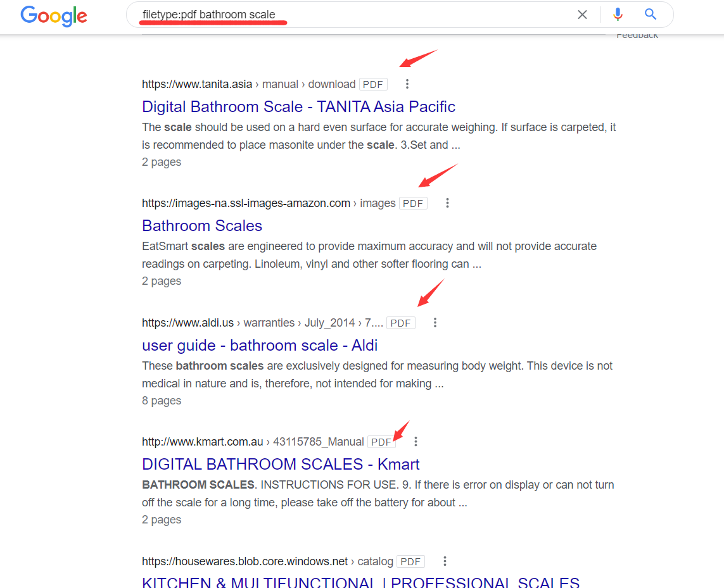Click the '8 pages' text under Aldi
The width and height of the screenshot is (724, 588).
(x=162, y=401)
